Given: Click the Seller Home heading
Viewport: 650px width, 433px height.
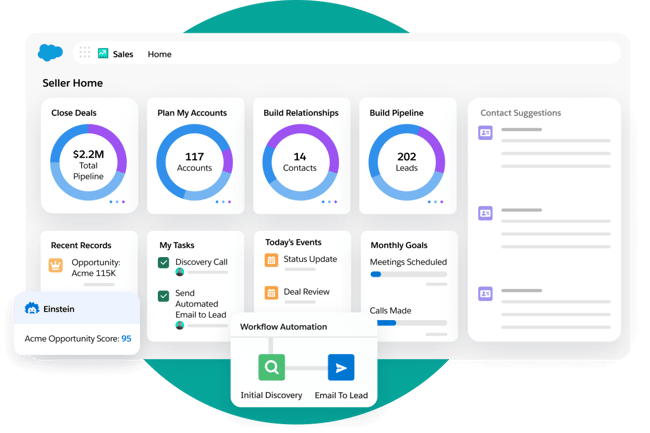Looking at the screenshot, I should [x=73, y=83].
